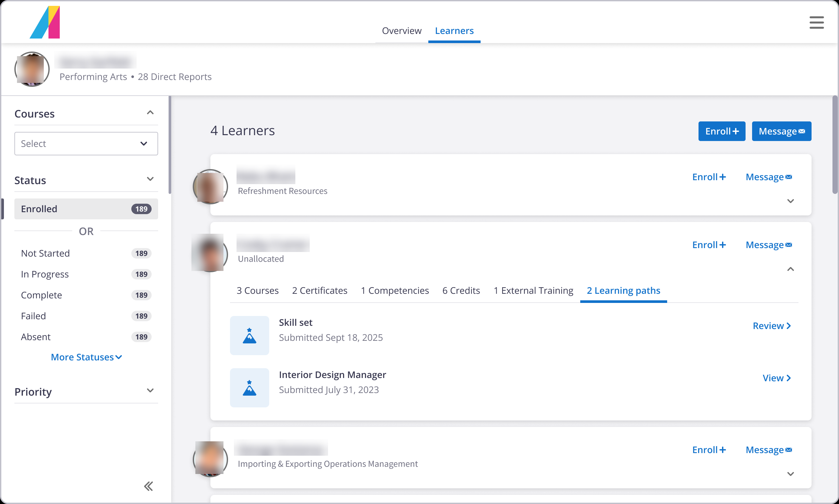Select the Enrolled status filter
This screenshot has height=504, width=839.
point(86,209)
